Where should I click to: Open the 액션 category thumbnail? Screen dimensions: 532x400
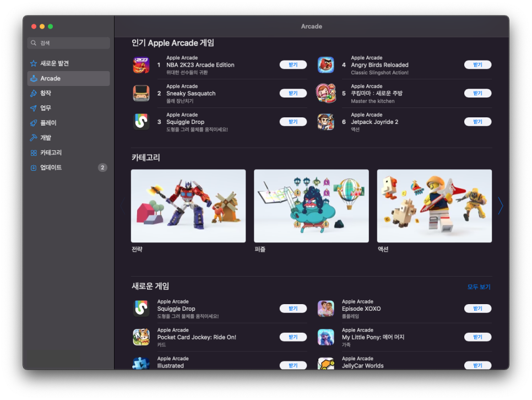(x=435, y=206)
